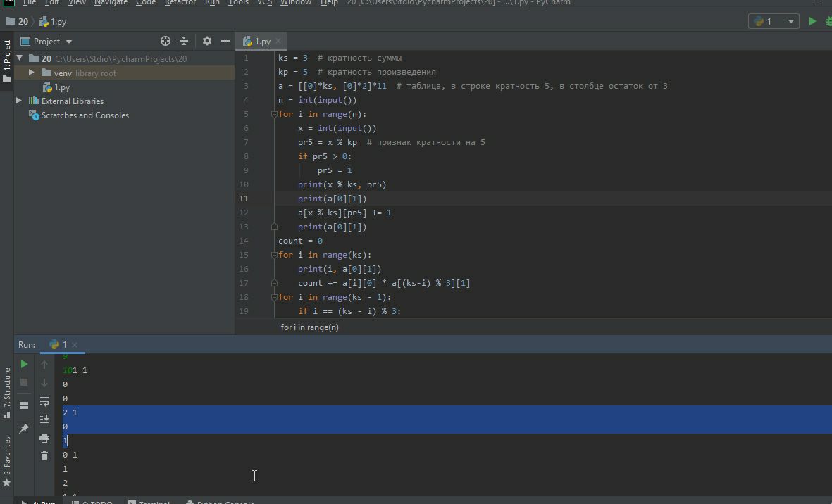Pin the Run tab

click(24, 428)
